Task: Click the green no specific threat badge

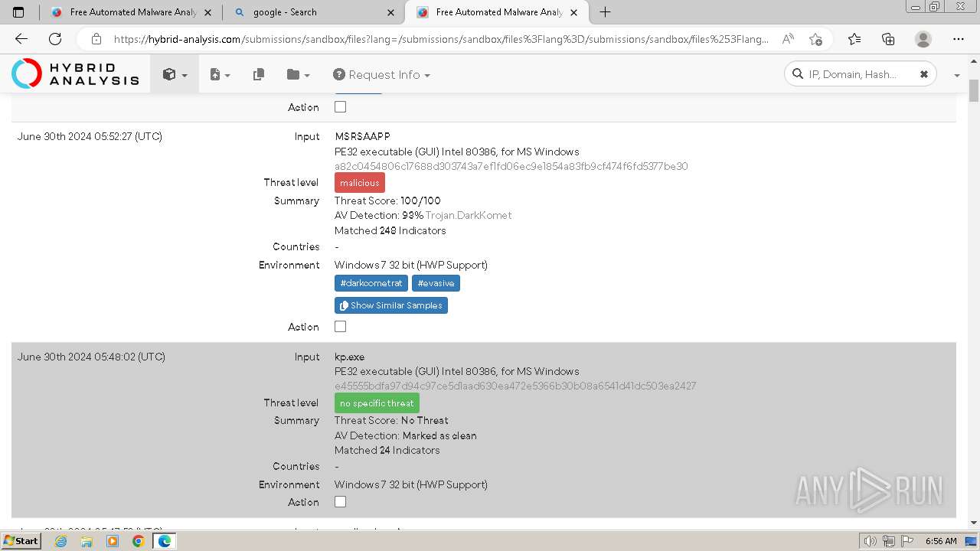Action: pyautogui.click(x=377, y=403)
